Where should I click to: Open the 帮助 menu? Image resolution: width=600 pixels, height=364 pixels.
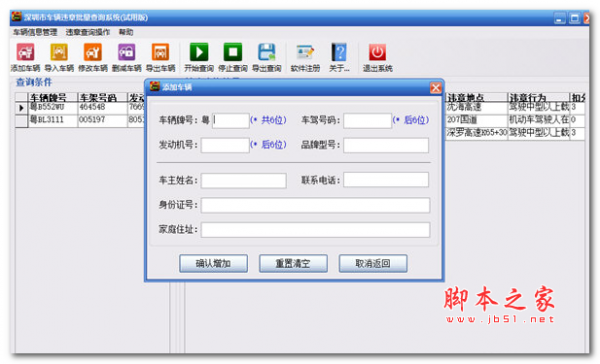pos(126,32)
